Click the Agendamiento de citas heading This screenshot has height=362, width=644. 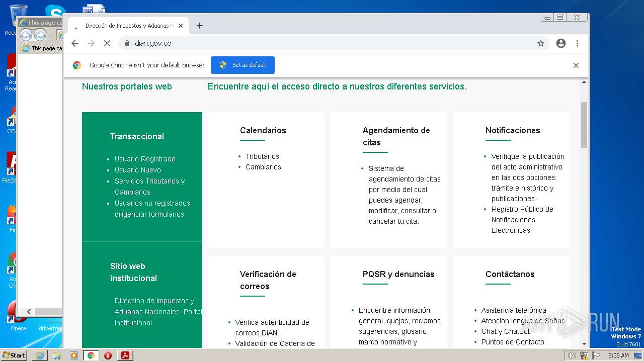tap(396, 136)
